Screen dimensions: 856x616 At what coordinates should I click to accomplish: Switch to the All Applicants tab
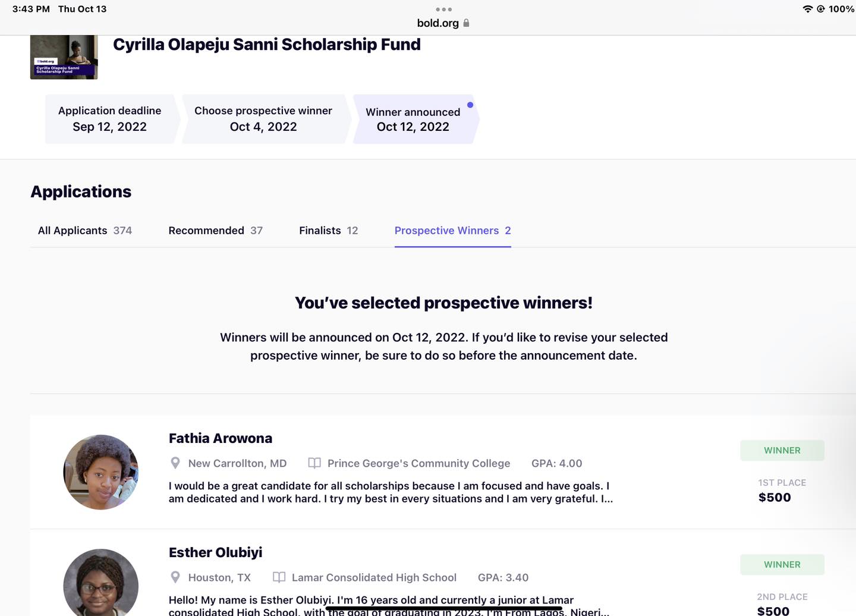tap(85, 231)
